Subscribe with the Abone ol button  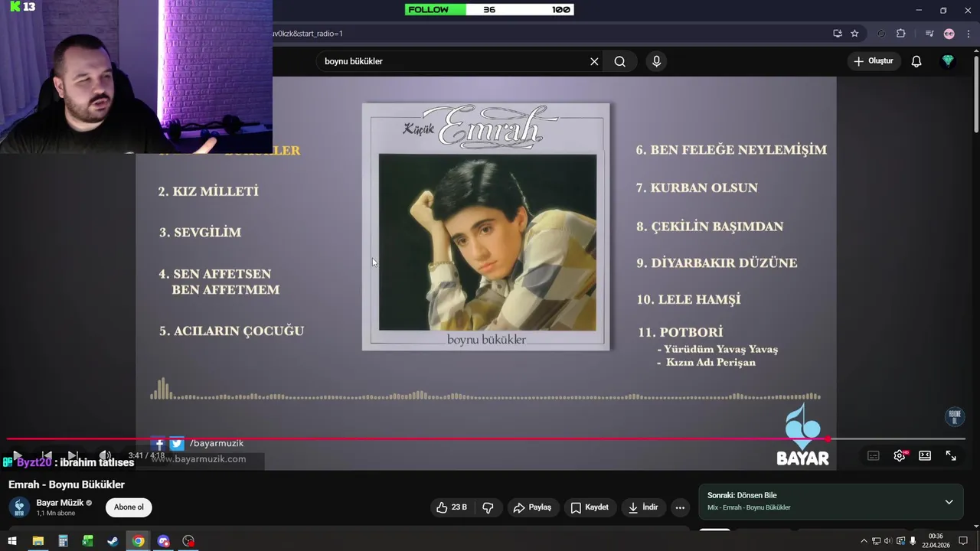pyautogui.click(x=129, y=507)
